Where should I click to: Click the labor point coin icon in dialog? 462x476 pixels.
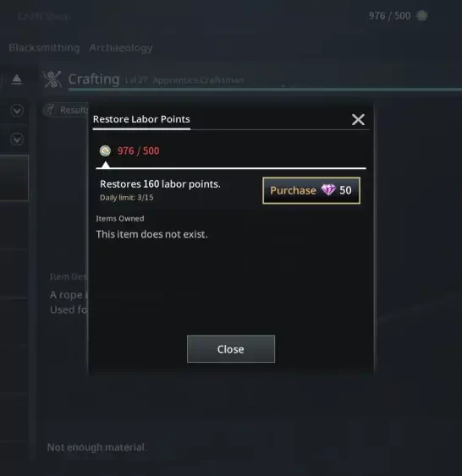click(105, 150)
